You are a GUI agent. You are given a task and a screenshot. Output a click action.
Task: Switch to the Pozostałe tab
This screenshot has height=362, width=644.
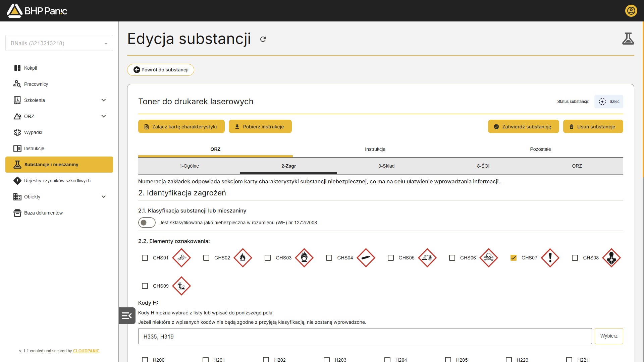pyautogui.click(x=540, y=149)
